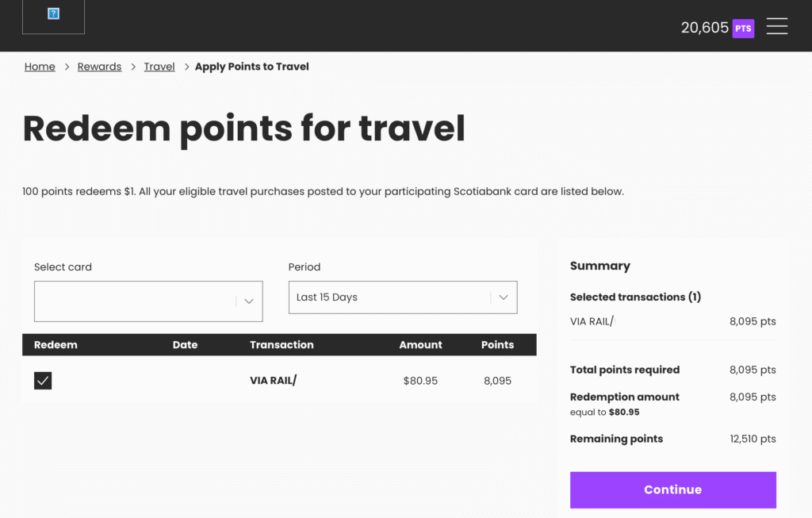Open the hamburger menu icon
Image resolution: width=812 pixels, height=518 pixels.
pyautogui.click(x=777, y=26)
